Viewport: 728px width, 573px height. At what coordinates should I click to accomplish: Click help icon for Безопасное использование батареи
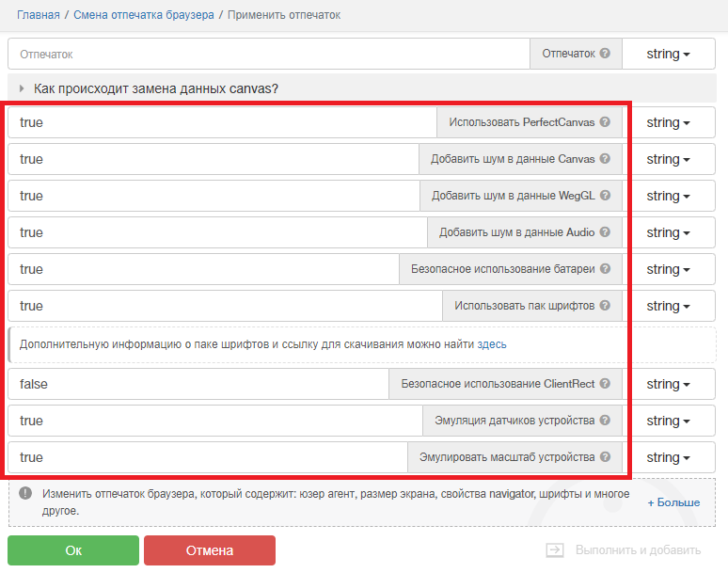[605, 269]
